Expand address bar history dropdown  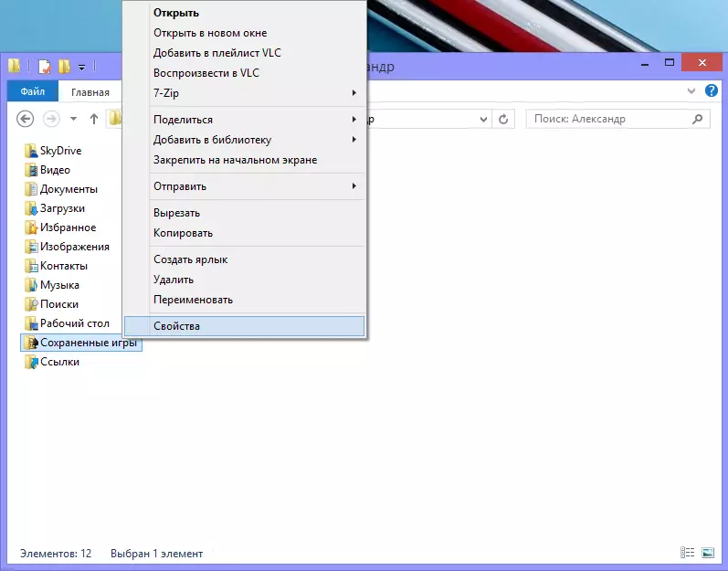click(x=483, y=120)
